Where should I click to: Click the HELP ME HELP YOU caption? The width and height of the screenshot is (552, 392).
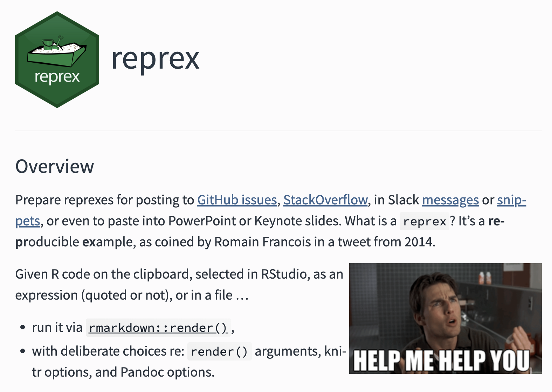pos(441,360)
